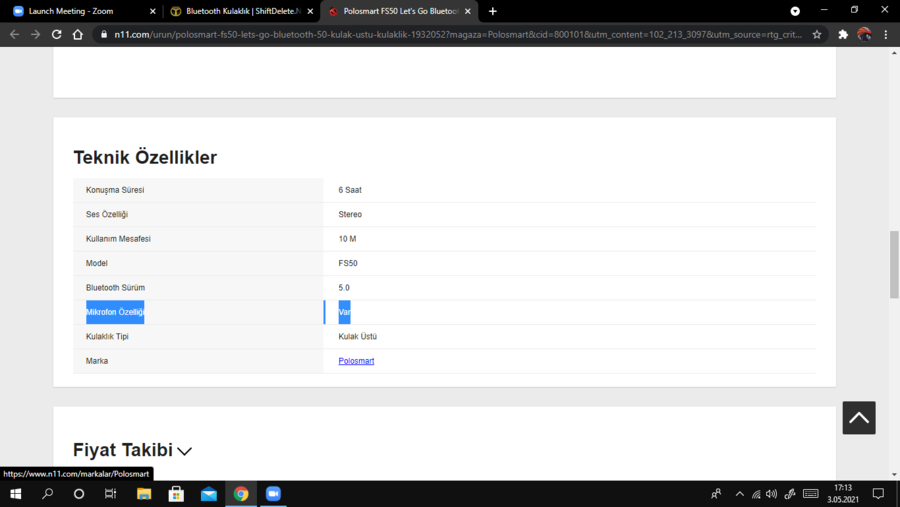
Task: Open the volume control in tray
Action: 772,494
